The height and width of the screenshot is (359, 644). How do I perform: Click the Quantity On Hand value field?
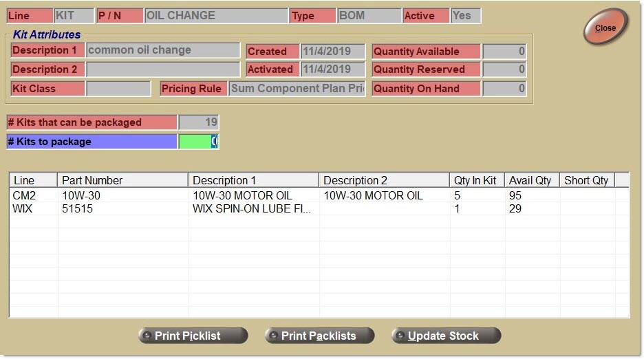pyautogui.click(x=504, y=89)
